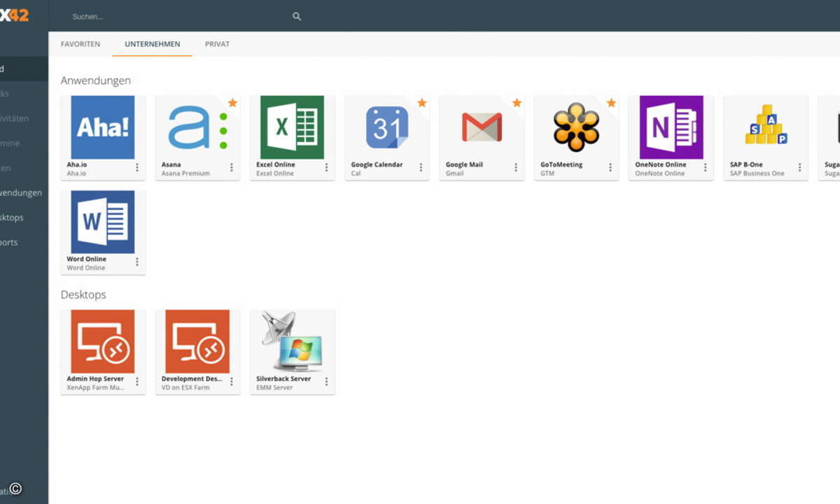Open the Word Online three-dot menu
The image size is (840, 504).
[136, 262]
